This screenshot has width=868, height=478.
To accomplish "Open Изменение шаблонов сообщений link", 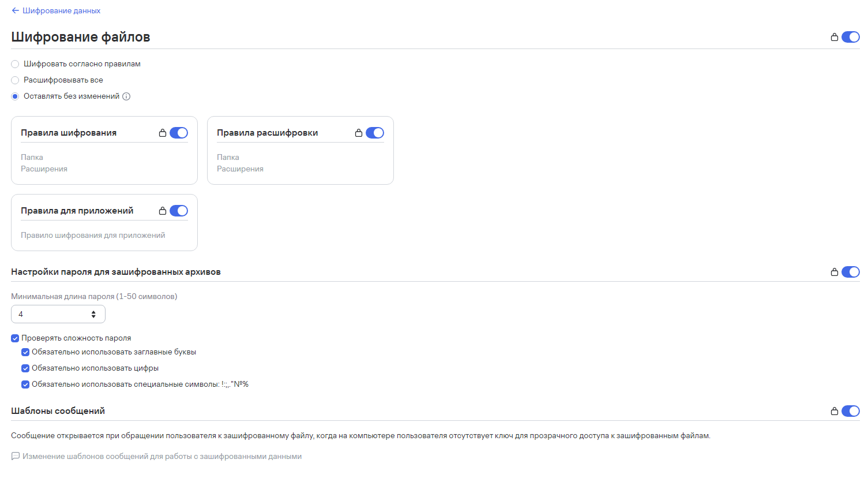I will (x=162, y=456).
